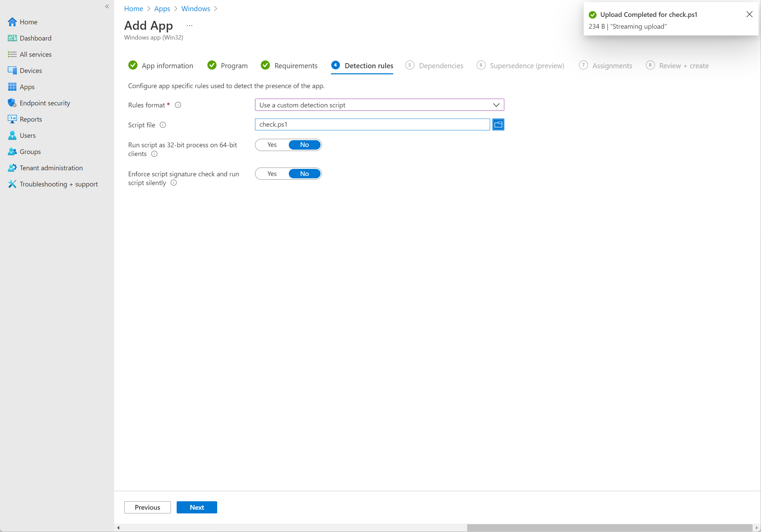Open the Tenant administration icon
The width and height of the screenshot is (761, 532).
(12, 168)
